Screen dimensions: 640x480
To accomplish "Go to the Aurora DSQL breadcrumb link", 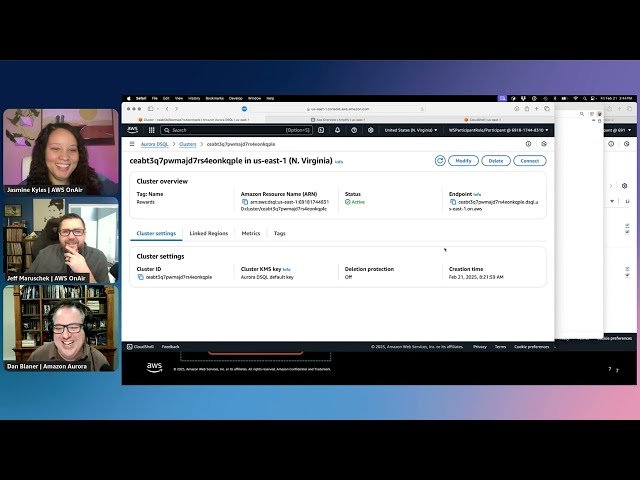I will 154,144.
